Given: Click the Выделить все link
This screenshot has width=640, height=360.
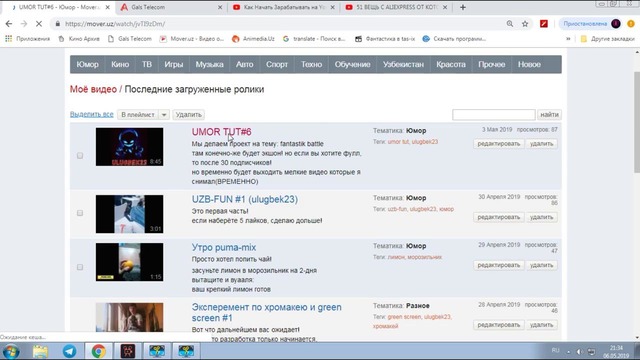Looking at the screenshot, I should tap(91, 114).
